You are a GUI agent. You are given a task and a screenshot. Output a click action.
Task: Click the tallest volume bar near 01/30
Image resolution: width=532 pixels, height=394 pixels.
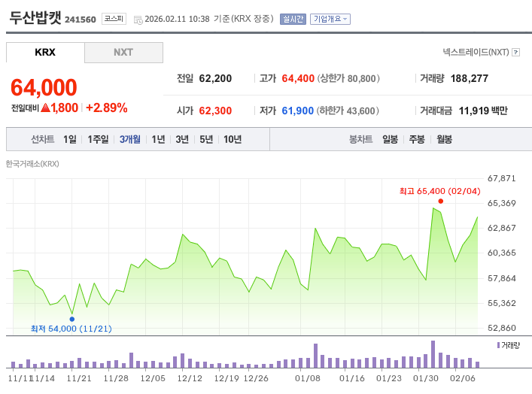[x=433, y=354]
